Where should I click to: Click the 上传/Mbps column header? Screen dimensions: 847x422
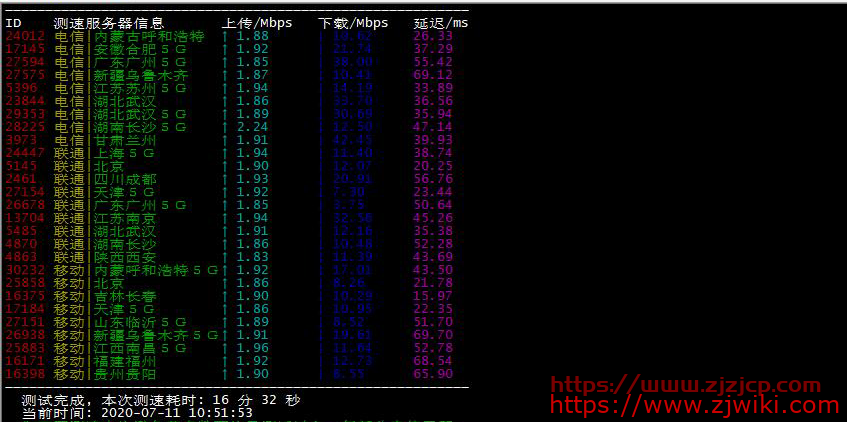(x=257, y=22)
